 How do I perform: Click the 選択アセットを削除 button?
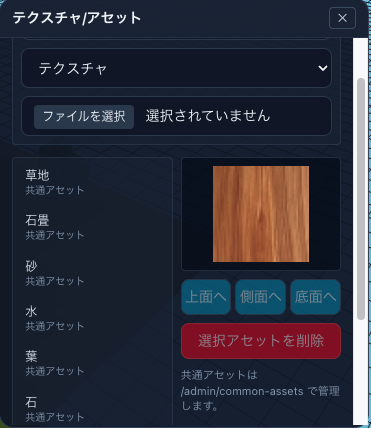(x=261, y=341)
